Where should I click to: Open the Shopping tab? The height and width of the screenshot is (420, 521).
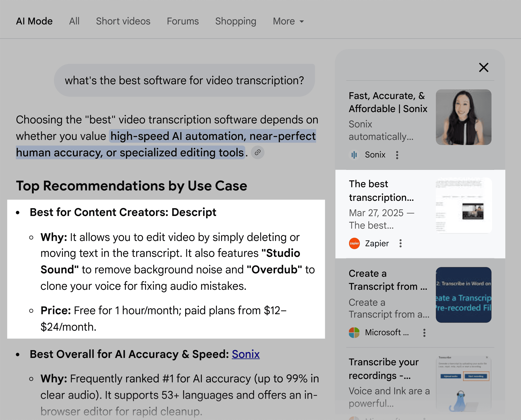[x=235, y=21]
